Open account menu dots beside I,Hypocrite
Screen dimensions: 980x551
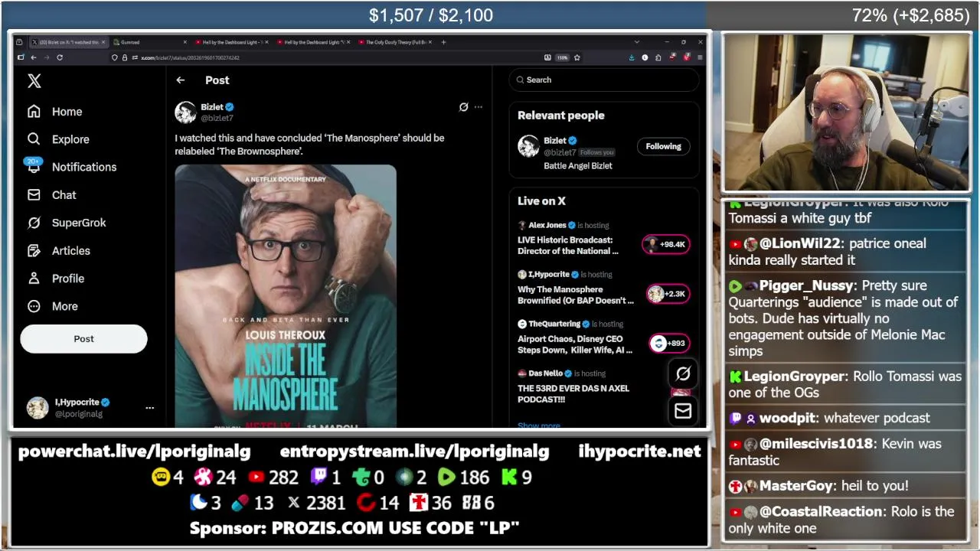click(150, 408)
